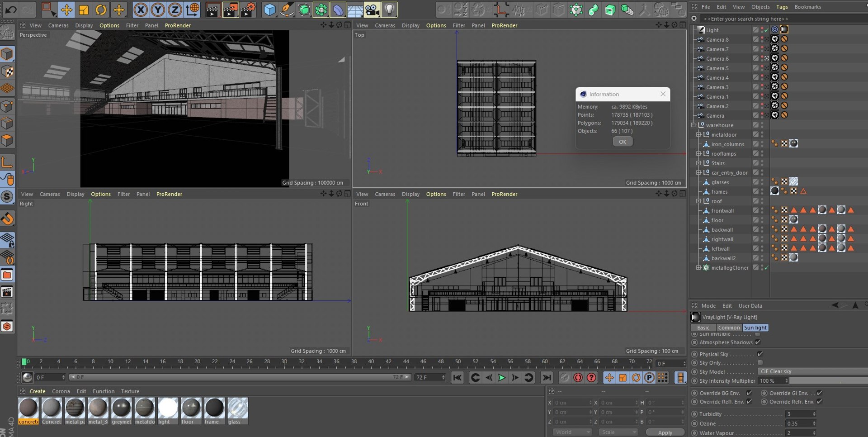The width and height of the screenshot is (868, 437).
Task: Expand the metaldoor tree item
Action: [698, 134]
